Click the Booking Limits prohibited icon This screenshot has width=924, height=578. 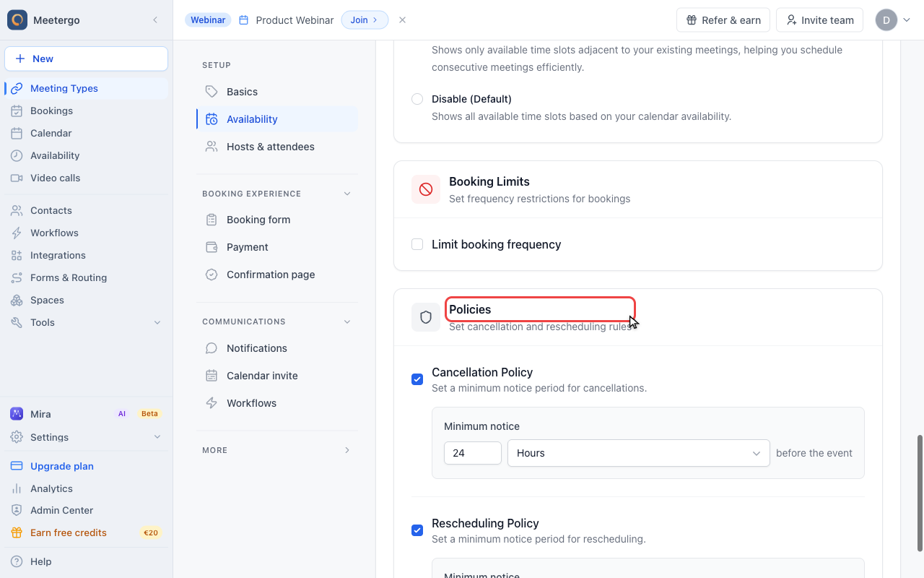[426, 189]
